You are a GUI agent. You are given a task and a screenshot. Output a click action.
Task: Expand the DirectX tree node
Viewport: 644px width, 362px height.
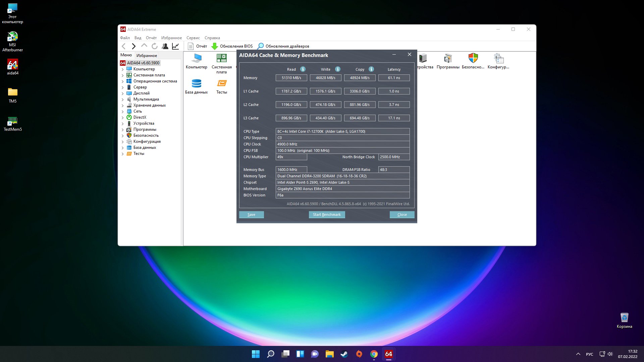(123, 118)
